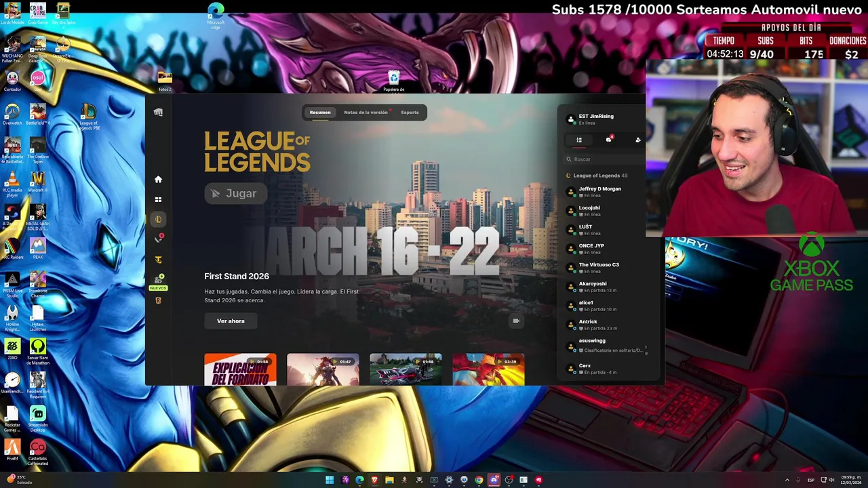Click the add friend icon
The image size is (868, 488).
coord(637,140)
